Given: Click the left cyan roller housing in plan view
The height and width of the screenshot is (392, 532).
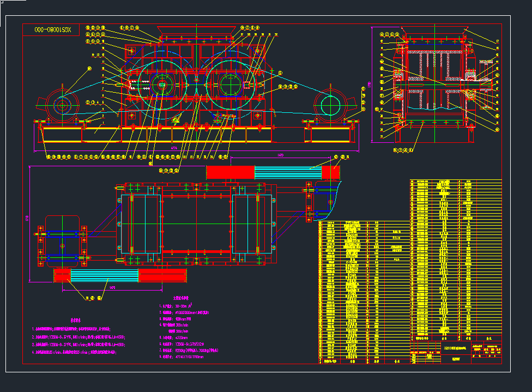Looking at the screenshot, I should pyautogui.click(x=140, y=224).
